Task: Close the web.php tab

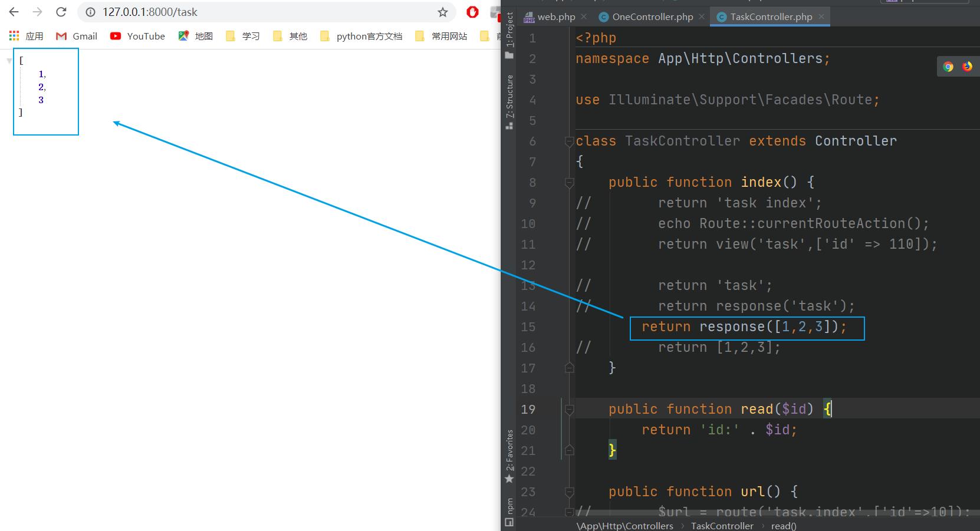Action: (584, 17)
